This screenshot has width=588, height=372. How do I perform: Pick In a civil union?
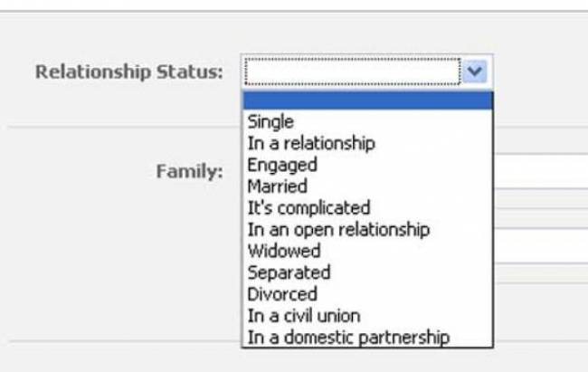point(304,316)
